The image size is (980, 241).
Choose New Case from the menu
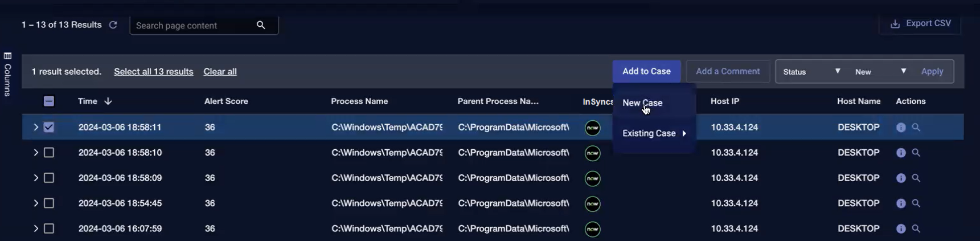click(642, 103)
